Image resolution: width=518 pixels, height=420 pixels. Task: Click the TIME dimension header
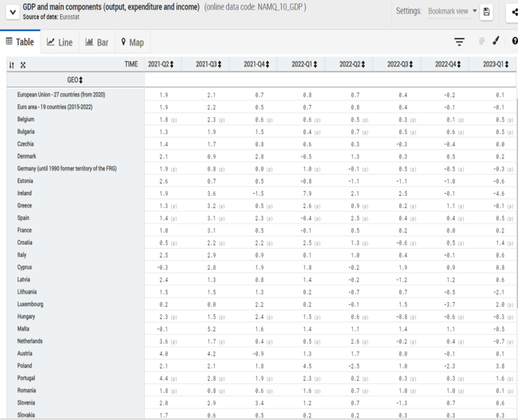point(131,64)
